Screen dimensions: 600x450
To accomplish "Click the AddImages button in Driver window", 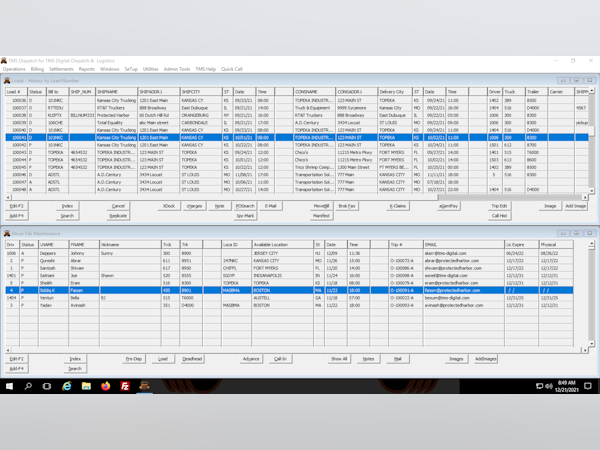I will [486, 359].
